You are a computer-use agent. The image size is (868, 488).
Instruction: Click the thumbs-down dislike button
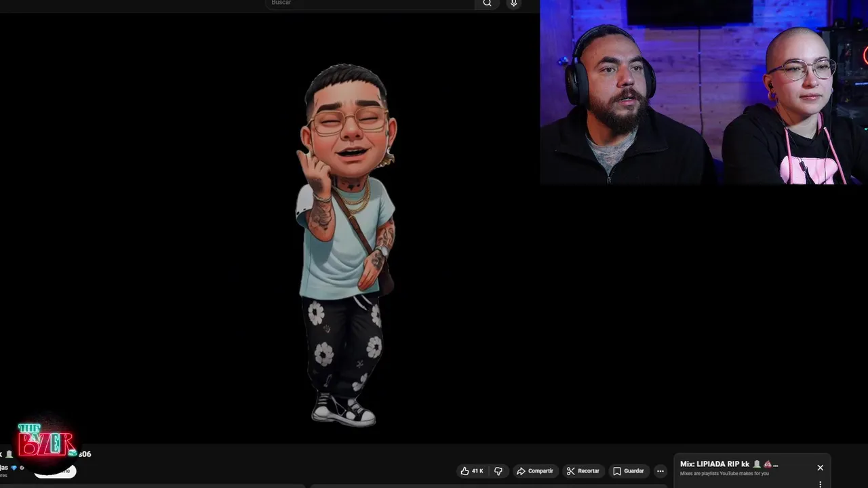(498, 471)
